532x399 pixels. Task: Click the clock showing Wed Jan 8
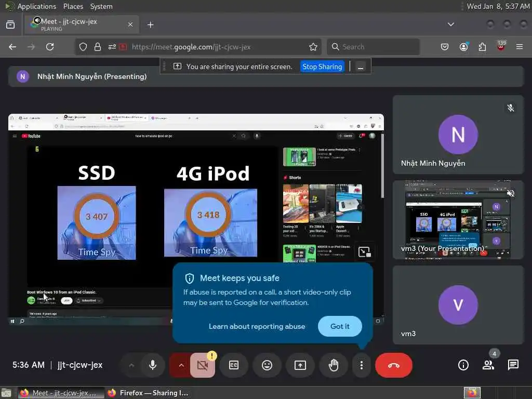498,6
